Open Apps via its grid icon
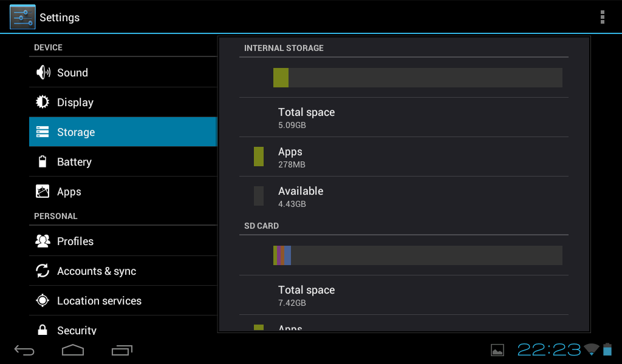The height and width of the screenshot is (364, 622). 43,191
